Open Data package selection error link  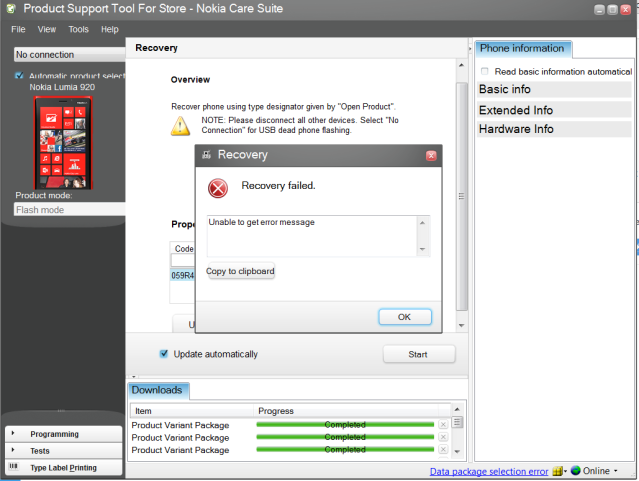[489, 471]
